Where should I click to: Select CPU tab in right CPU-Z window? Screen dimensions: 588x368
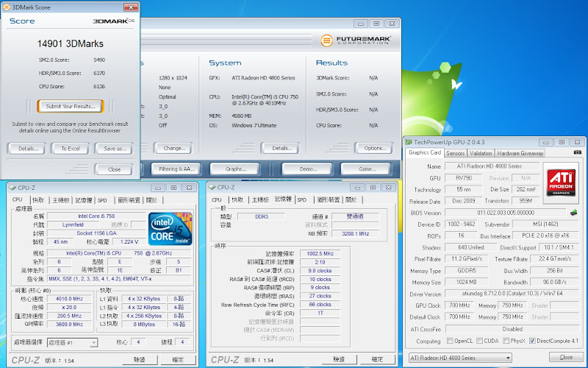217,200
